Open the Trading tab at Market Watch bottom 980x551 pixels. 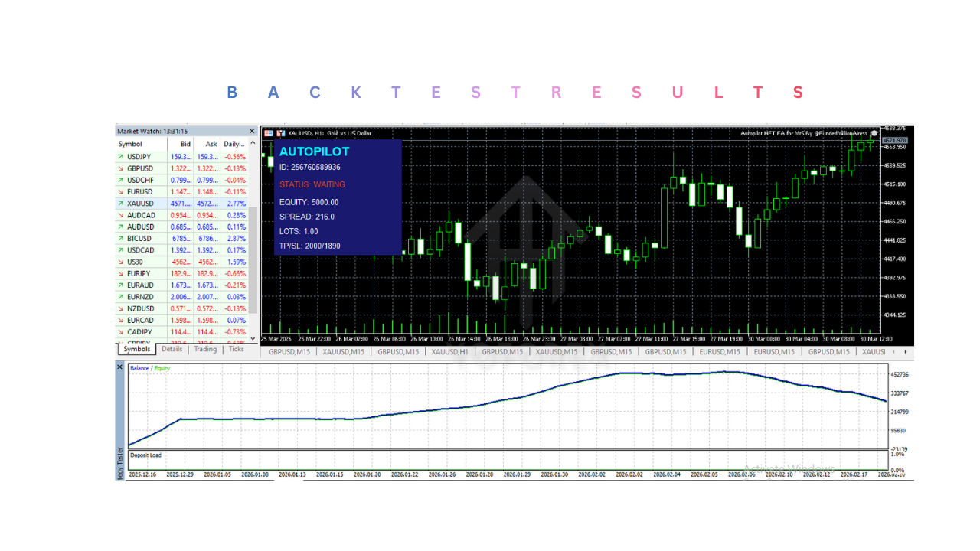205,349
